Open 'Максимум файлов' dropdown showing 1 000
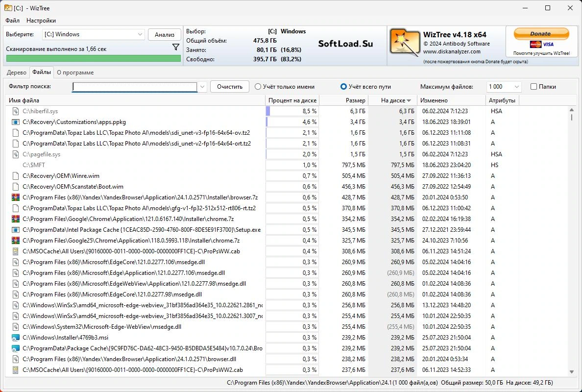This screenshot has width=582, height=392. (504, 87)
